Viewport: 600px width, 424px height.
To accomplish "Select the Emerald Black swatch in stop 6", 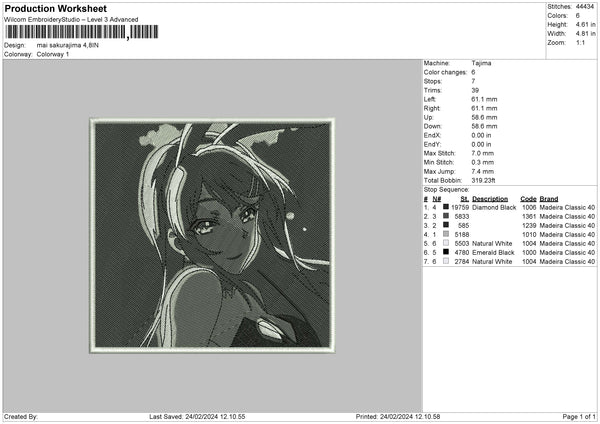I will pos(446,252).
